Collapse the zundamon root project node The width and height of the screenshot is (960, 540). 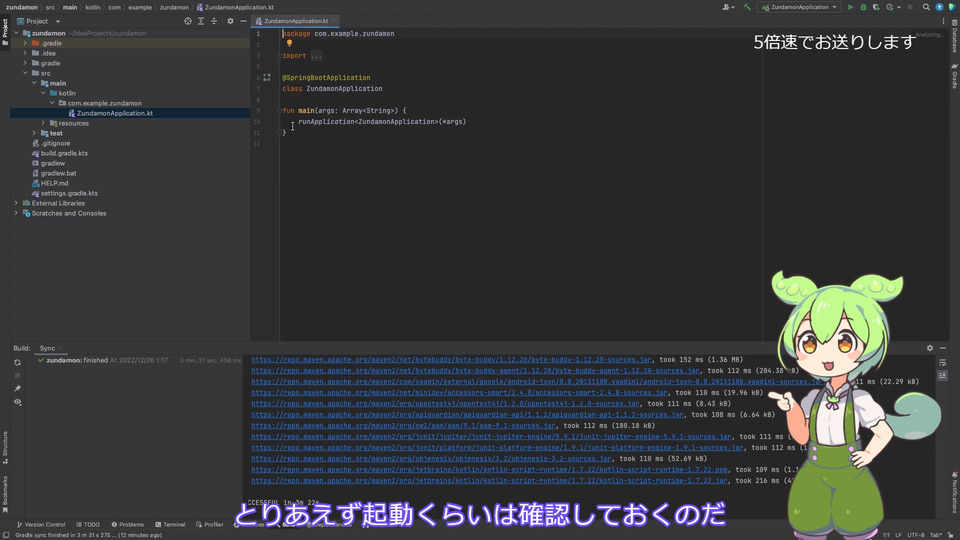point(17,33)
